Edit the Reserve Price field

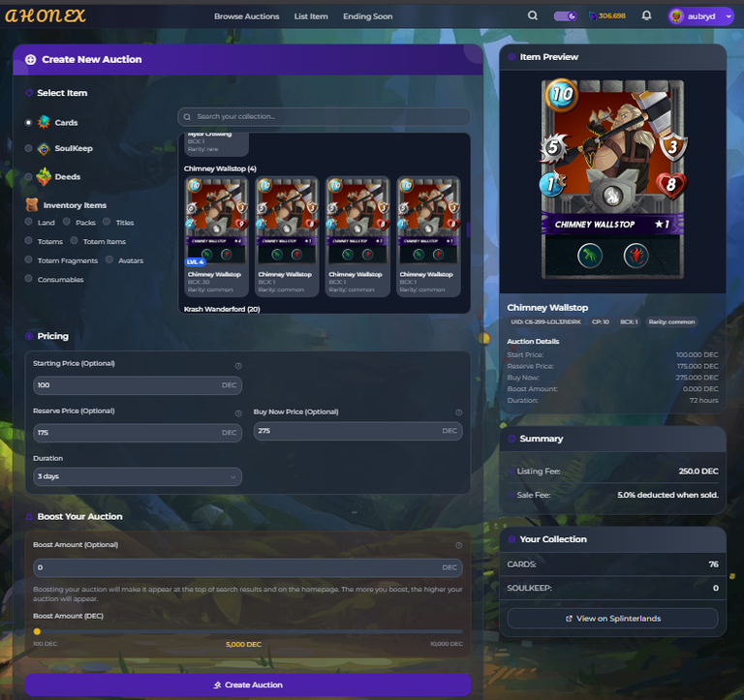click(x=138, y=433)
